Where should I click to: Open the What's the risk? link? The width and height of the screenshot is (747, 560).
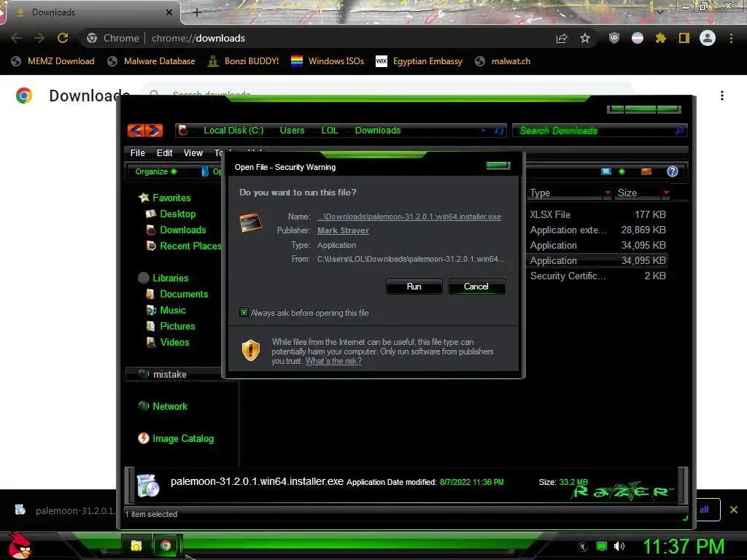333,361
